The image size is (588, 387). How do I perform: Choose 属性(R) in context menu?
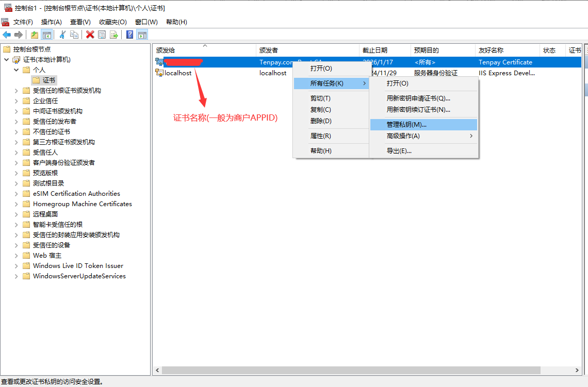(331, 136)
